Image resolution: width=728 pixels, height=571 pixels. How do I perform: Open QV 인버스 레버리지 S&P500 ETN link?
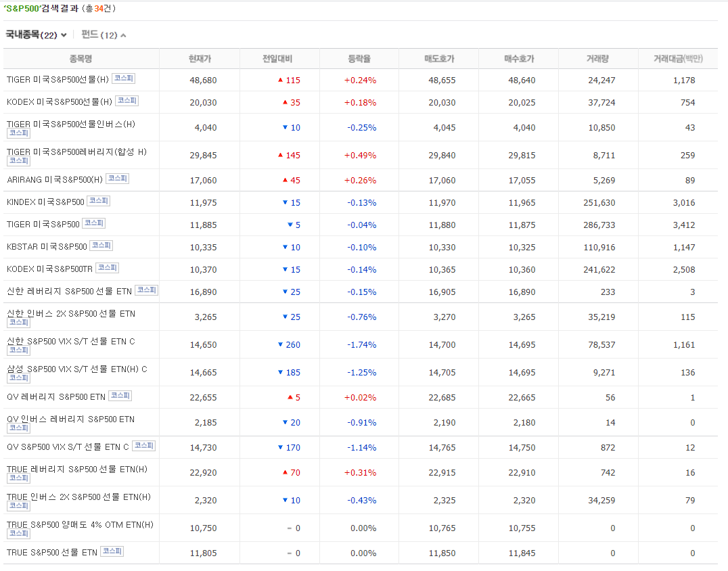coord(70,419)
